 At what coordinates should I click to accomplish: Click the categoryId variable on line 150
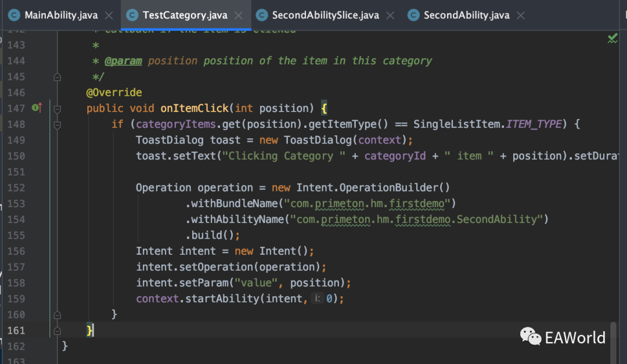click(395, 156)
